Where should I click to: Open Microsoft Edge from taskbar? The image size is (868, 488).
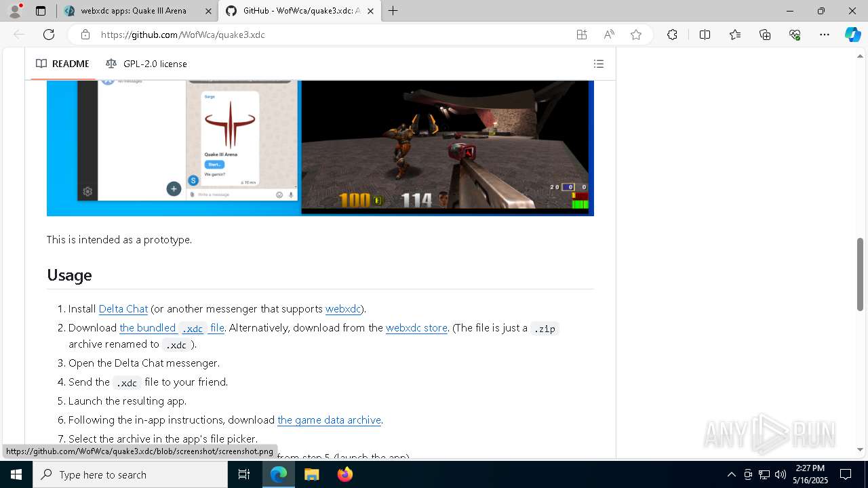(x=279, y=474)
